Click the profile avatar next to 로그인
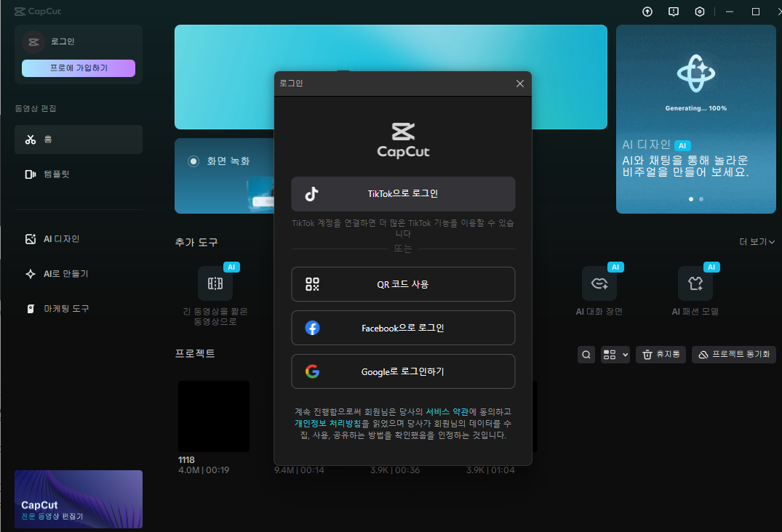Viewport: 782px width, 532px height. tap(33, 42)
